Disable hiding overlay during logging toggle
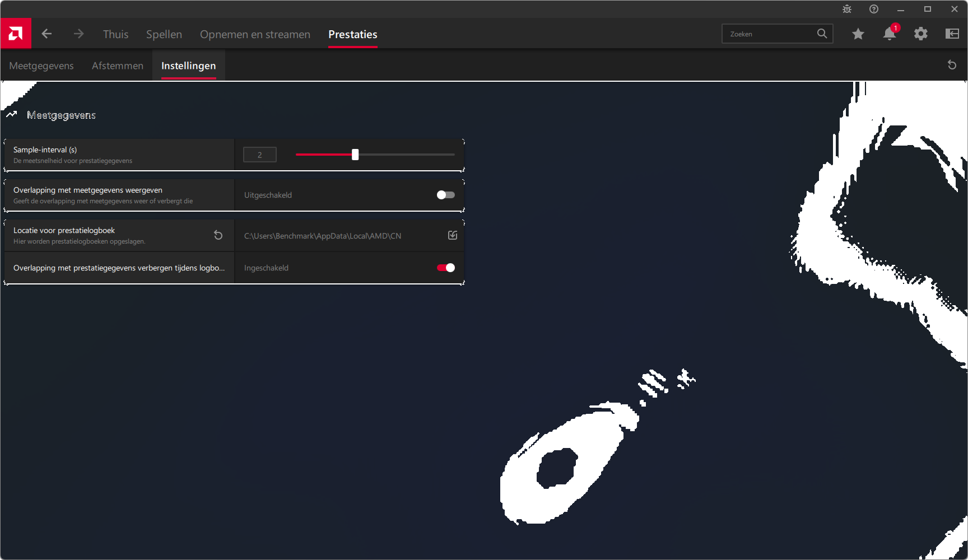 [x=446, y=268]
